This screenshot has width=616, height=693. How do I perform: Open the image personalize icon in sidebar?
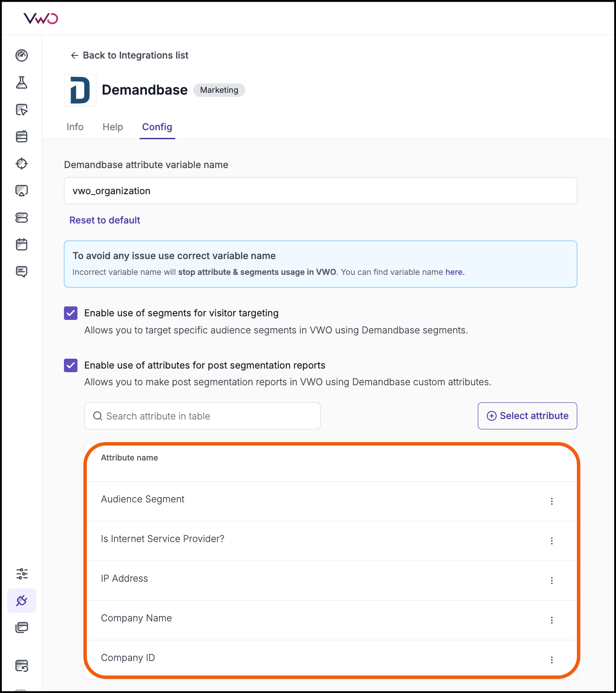click(22, 191)
